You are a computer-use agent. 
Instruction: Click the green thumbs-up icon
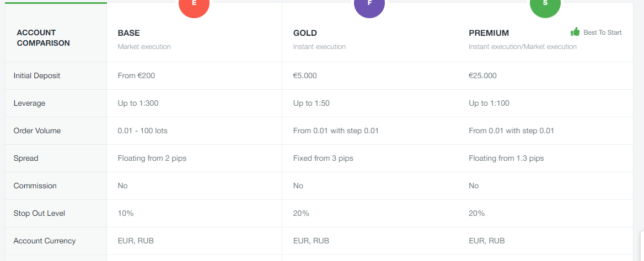[x=575, y=32]
